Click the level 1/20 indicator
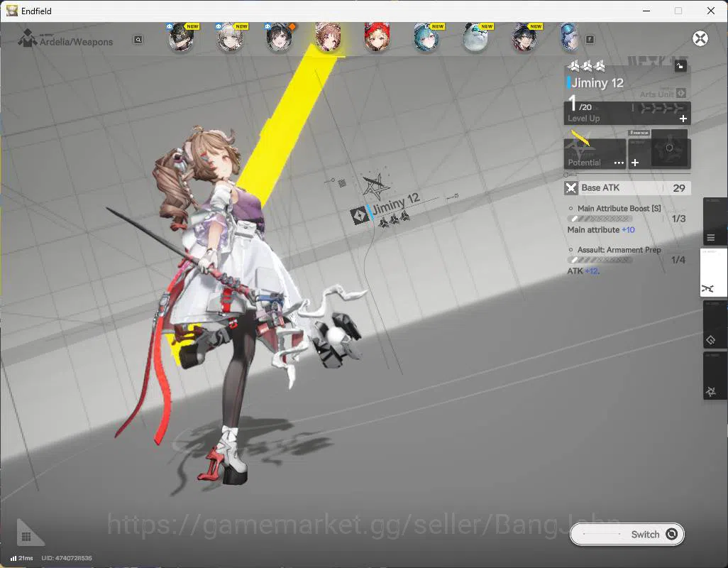Viewport: 728px width, 568px height. click(580, 104)
